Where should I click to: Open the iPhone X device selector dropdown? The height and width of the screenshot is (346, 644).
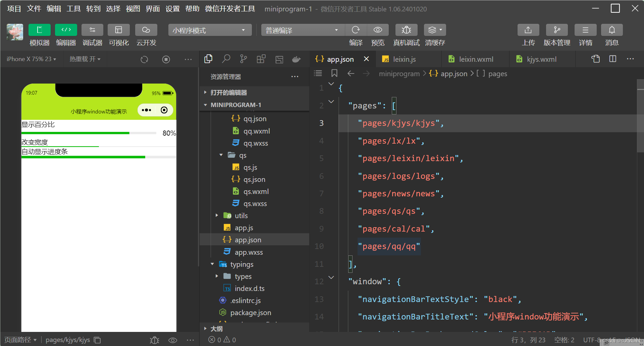click(x=31, y=59)
